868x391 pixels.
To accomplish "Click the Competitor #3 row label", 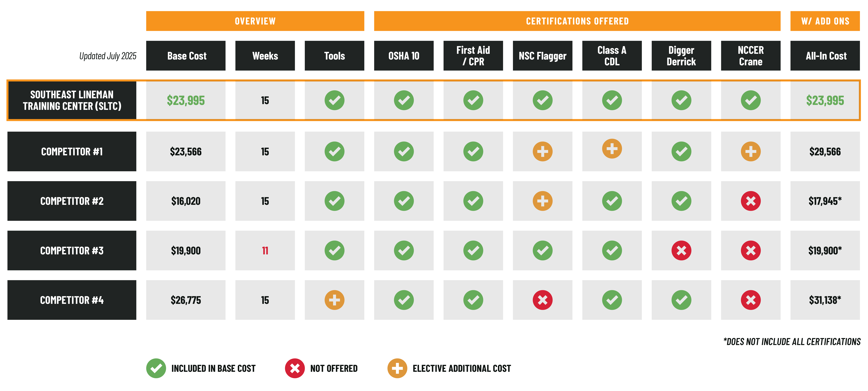I will coord(72,251).
